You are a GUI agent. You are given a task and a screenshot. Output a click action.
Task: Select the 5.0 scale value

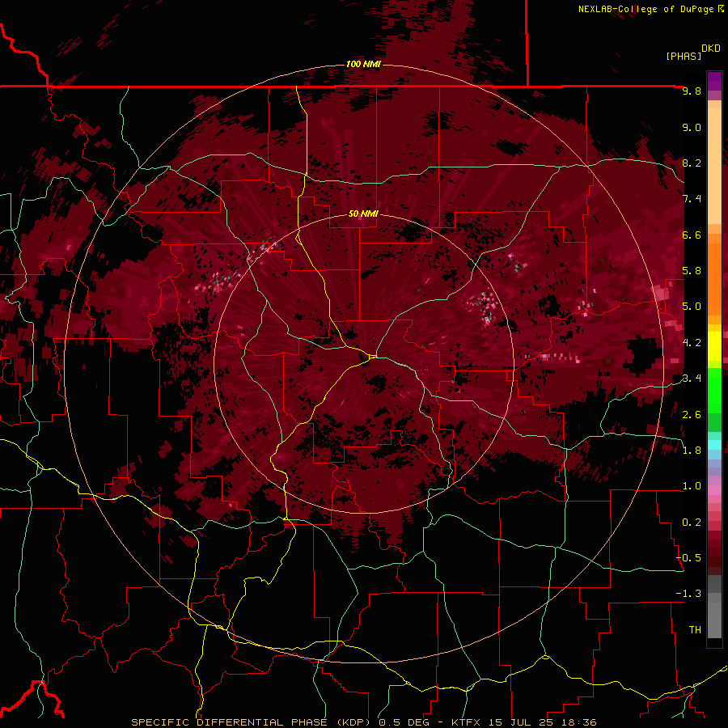coord(692,307)
